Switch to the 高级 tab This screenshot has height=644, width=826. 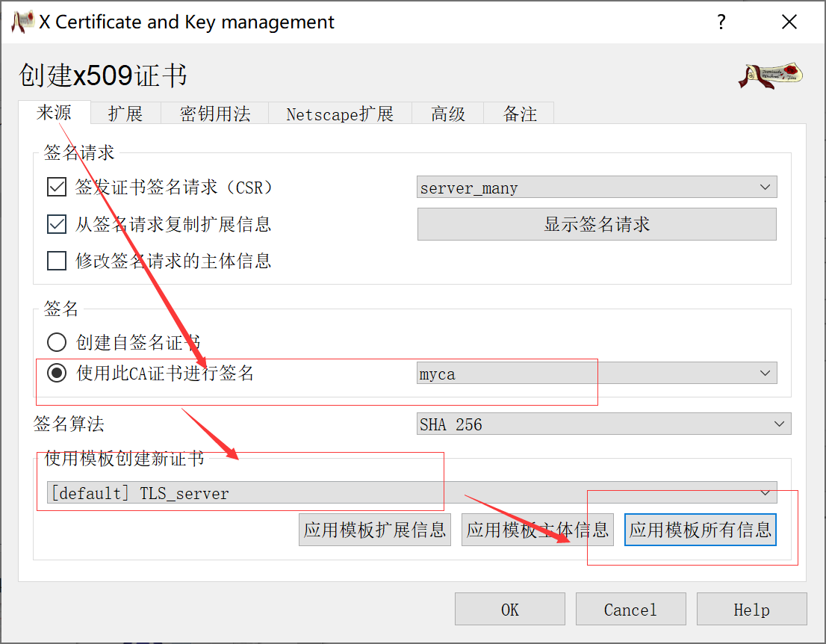448,114
